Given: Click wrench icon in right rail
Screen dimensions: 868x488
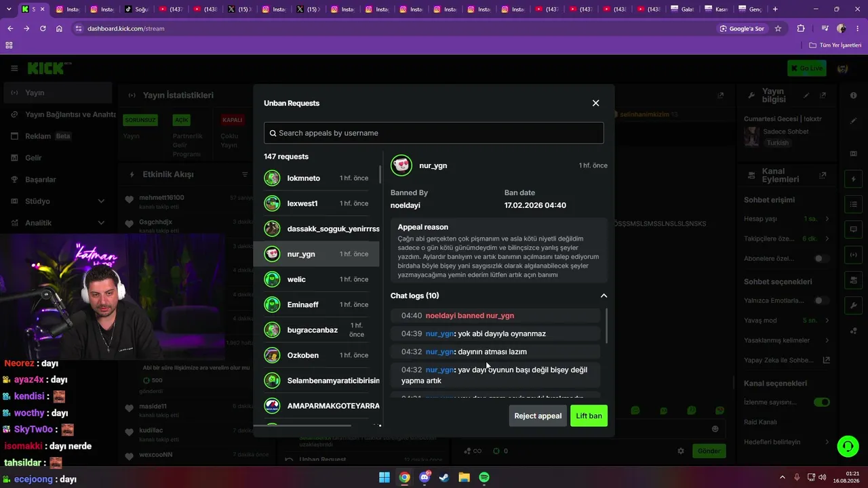Looking at the screenshot, I should (x=853, y=306).
